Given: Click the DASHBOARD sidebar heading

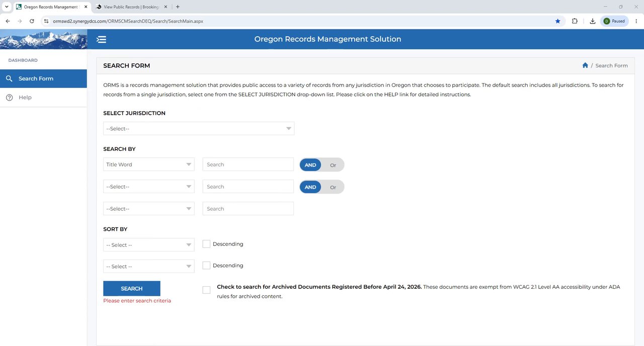Looking at the screenshot, I should 23,60.
